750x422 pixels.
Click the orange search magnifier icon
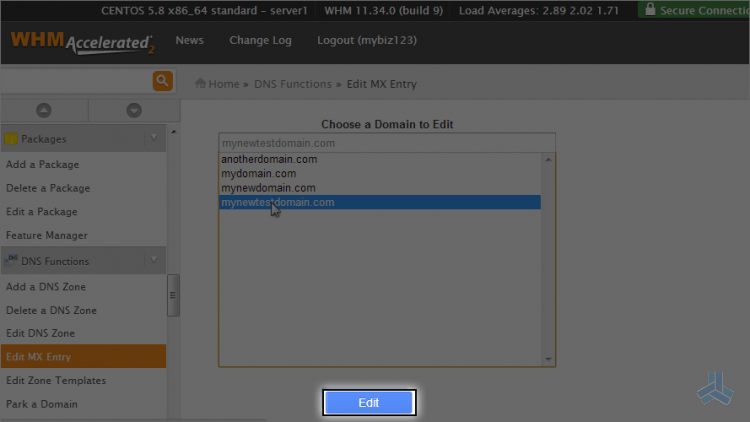click(162, 81)
